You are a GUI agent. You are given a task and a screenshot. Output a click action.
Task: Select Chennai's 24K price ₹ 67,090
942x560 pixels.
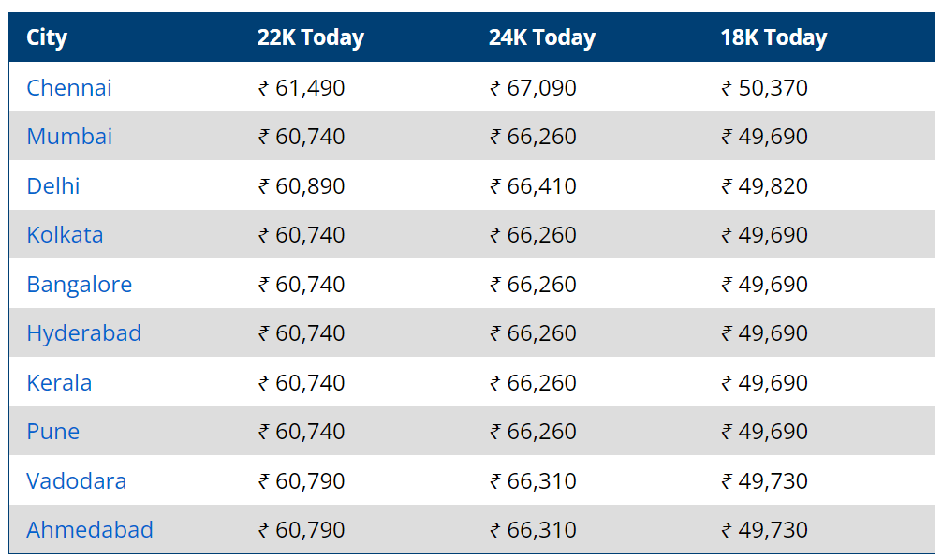534,88
